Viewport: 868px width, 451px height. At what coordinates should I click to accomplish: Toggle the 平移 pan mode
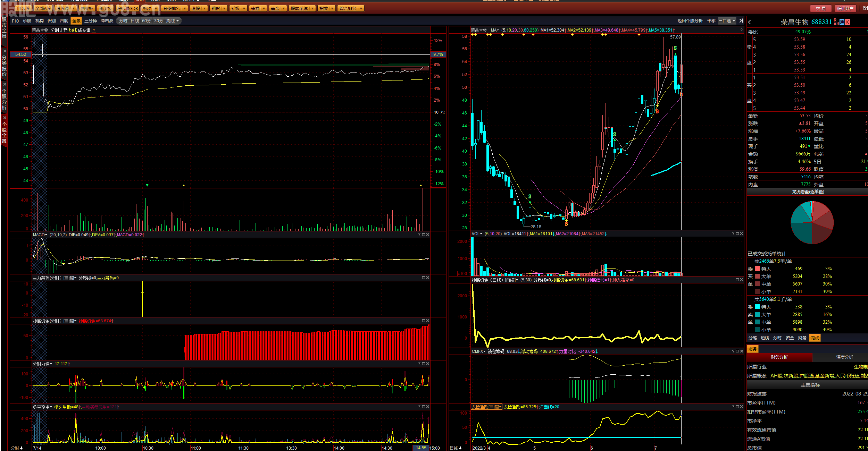pyautogui.click(x=711, y=21)
